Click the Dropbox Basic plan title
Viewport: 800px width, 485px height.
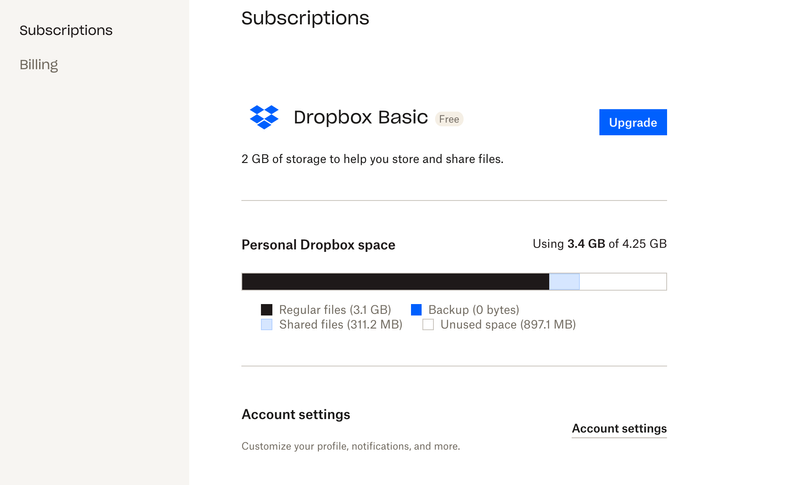point(360,118)
